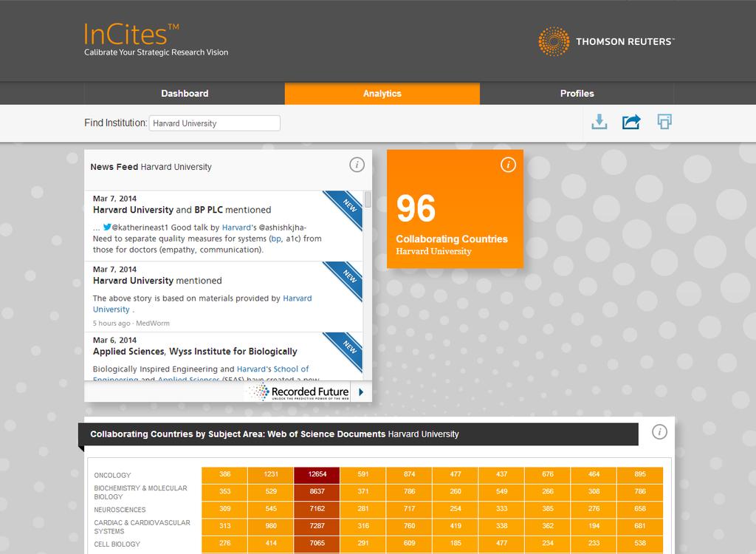Click the arrow next to Recorded Future
Screen dimensions: 756x554
[361, 391]
